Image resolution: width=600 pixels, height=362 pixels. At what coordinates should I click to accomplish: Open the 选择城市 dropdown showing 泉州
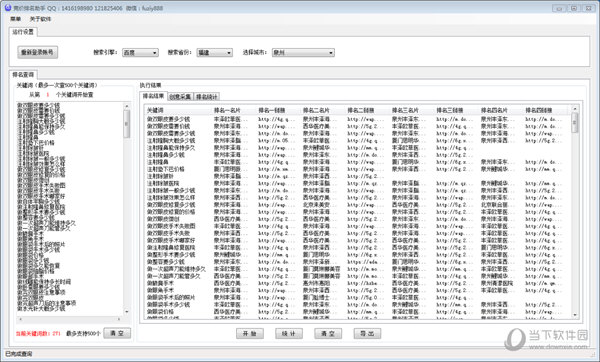(303, 52)
